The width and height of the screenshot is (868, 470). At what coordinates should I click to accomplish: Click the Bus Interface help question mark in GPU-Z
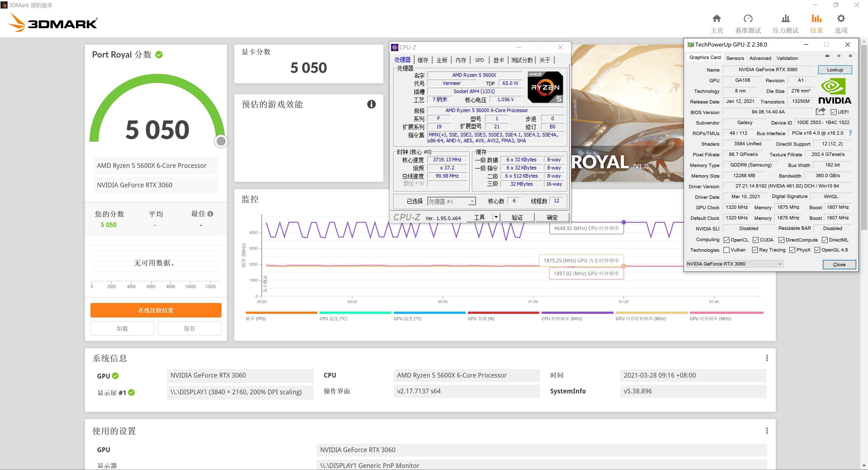click(850, 133)
